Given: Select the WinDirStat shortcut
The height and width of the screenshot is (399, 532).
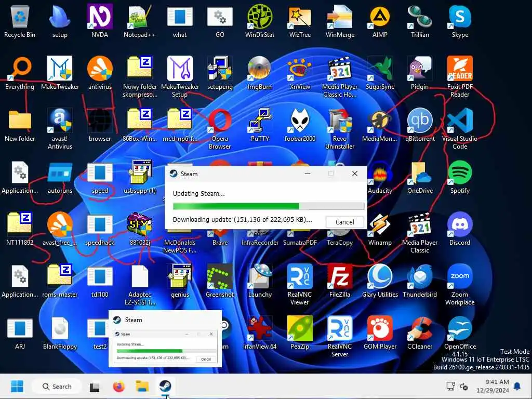Looking at the screenshot, I should point(260,21).
